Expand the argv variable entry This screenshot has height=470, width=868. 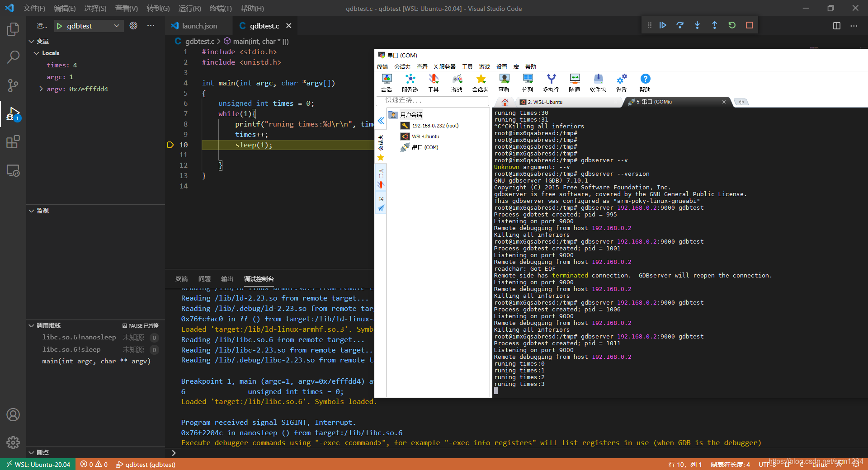click(x=41, y=89)
